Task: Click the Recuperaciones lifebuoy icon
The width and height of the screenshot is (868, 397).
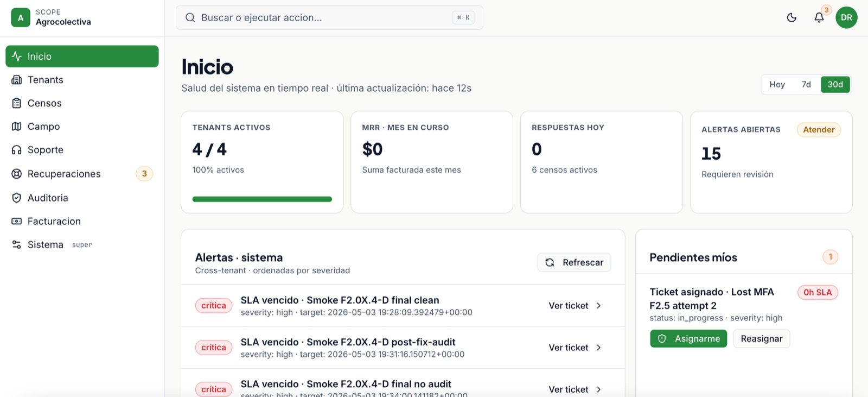Action: point(17,174)
